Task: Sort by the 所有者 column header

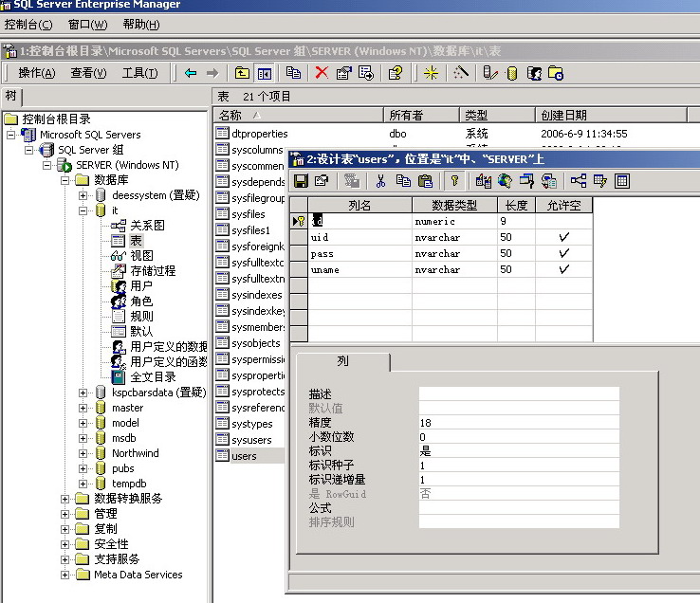Action: pyautogui.click(x=422, y=115)
